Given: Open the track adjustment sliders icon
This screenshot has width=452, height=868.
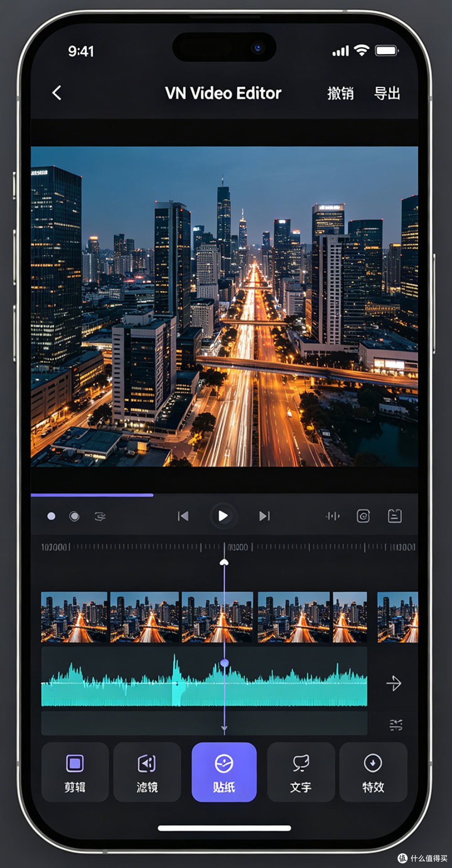Looking at the screenshot, I should click(x=396, y=725).
